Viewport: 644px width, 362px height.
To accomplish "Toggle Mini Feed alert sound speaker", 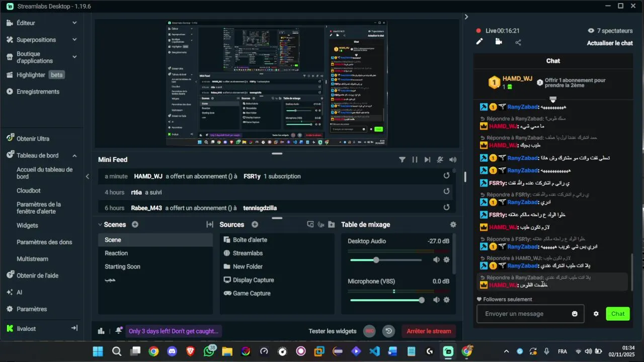I will click(x=453, y=159).
